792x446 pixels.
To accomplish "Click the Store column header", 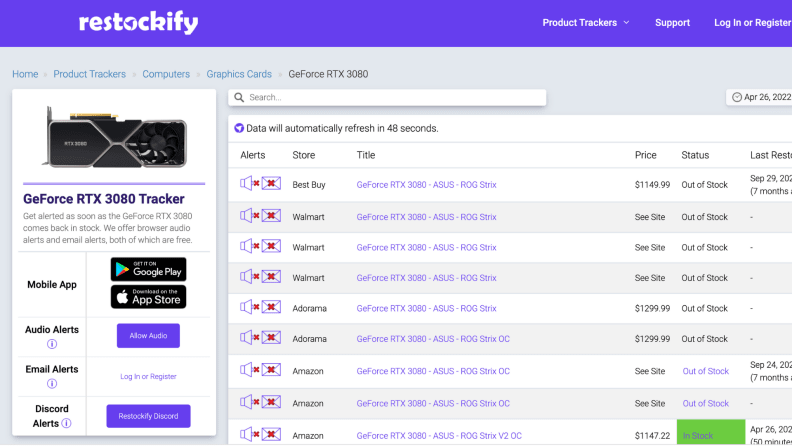I will pos(304,155).
